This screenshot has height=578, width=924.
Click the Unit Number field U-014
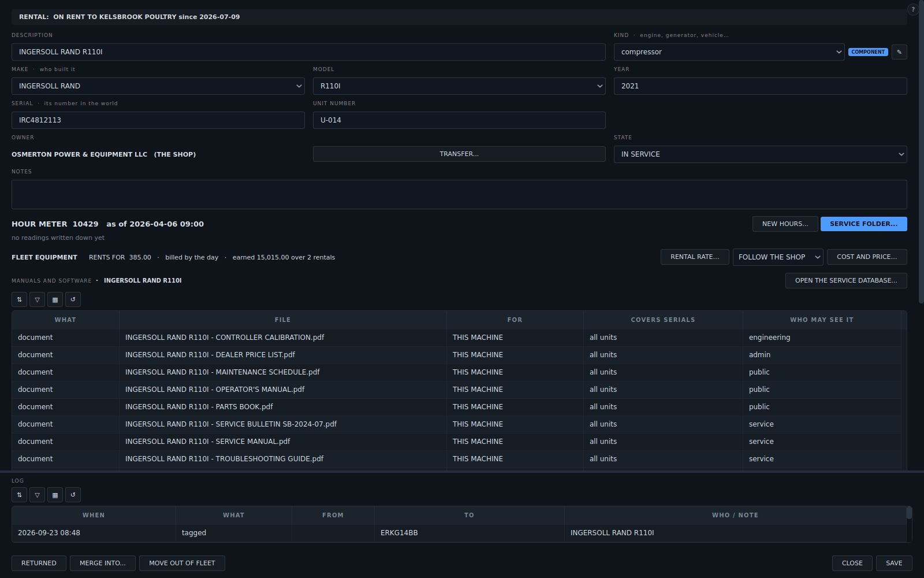[459, 120]
